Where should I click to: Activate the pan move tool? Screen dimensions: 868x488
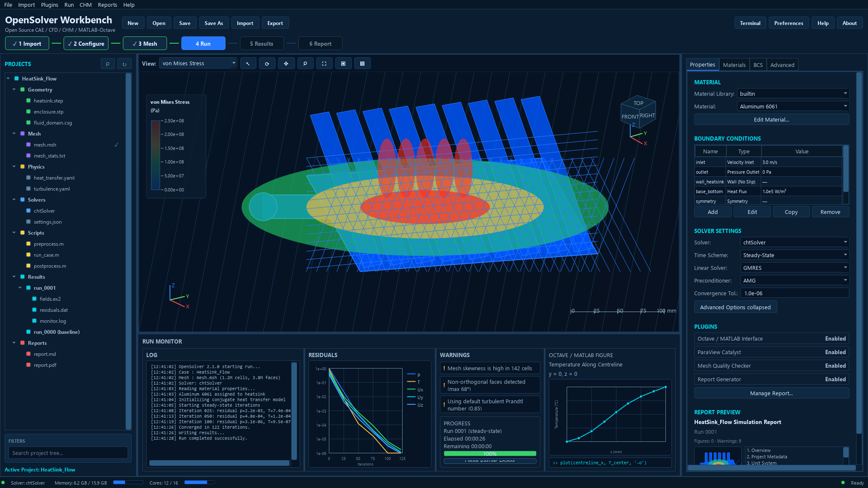point(286,64)
